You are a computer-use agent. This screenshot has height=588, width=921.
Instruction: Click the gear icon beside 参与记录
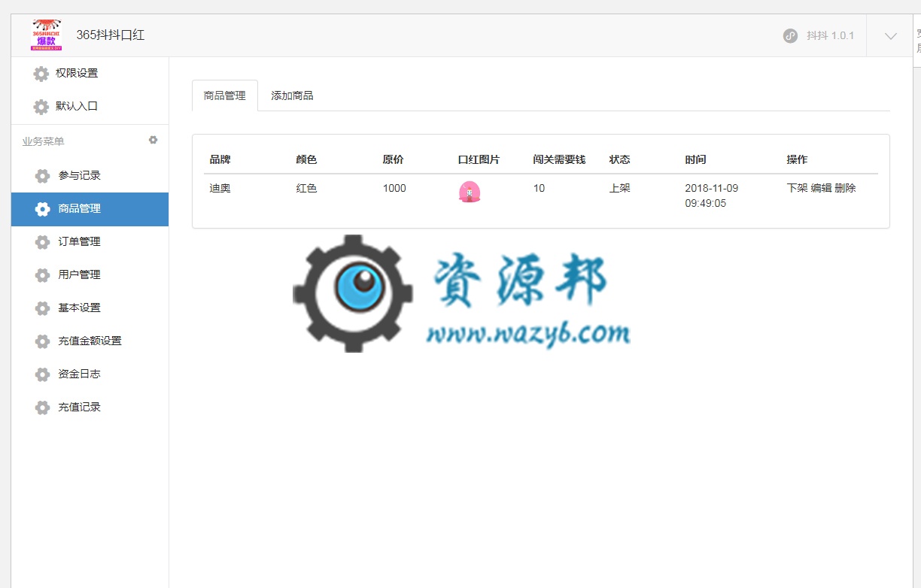[x=43, y=176]
